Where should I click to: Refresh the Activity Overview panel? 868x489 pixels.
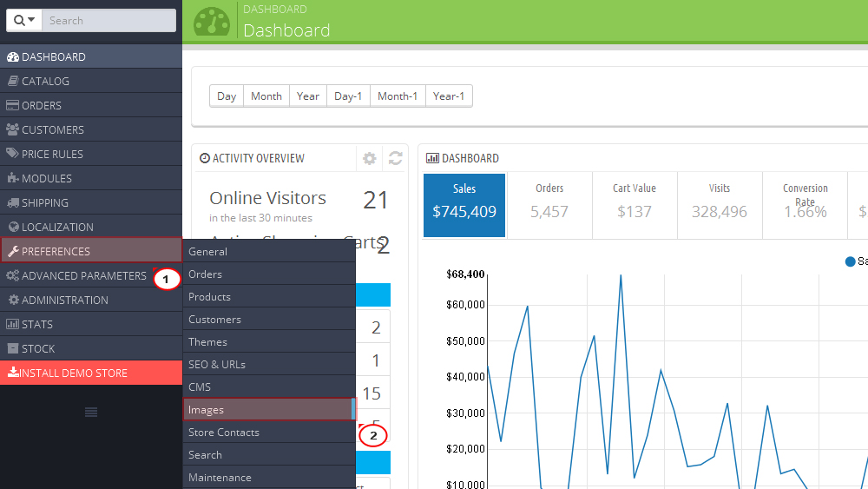395,158
